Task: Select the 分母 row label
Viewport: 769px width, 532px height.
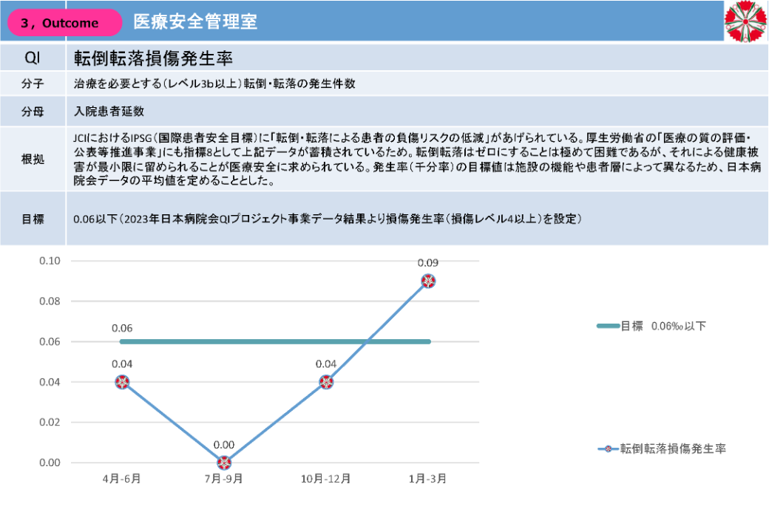Action: click(33, 112)
